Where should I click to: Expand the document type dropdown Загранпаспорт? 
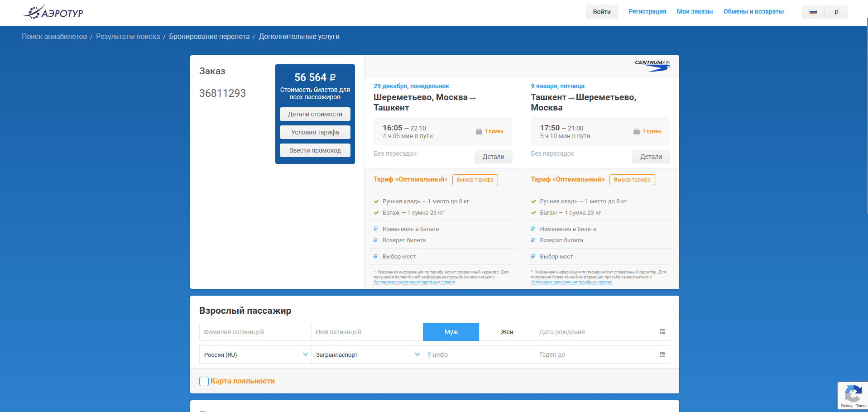point(367,355)
